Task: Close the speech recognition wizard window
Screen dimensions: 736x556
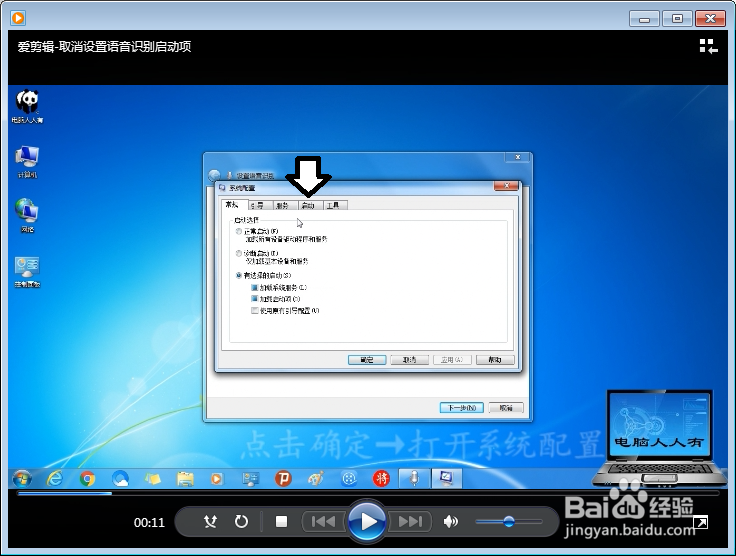Action: click(x=518, y=157)
